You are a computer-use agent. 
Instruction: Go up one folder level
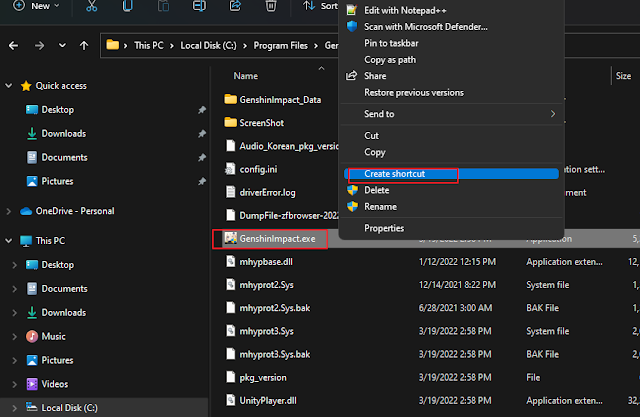coord(84,46)
